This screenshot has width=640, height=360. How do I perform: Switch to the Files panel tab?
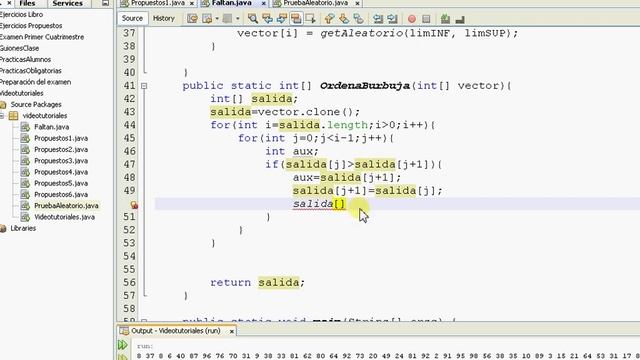[27, 3]
